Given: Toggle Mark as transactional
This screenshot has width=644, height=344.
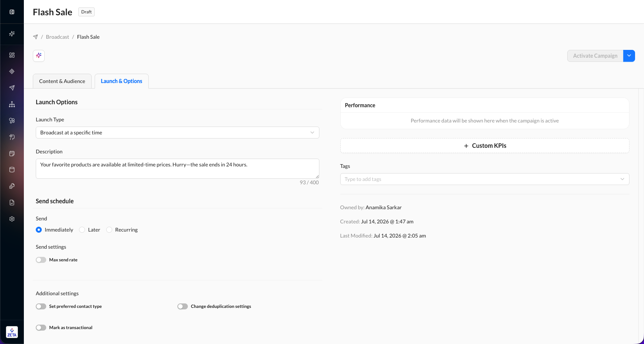Looking at the screenshot, I should click(41, 328).
